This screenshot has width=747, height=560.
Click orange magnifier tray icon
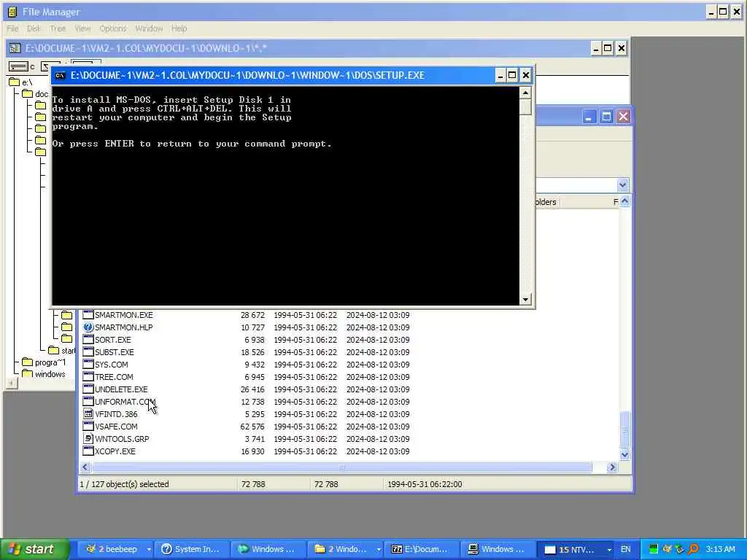click(693, 549)
